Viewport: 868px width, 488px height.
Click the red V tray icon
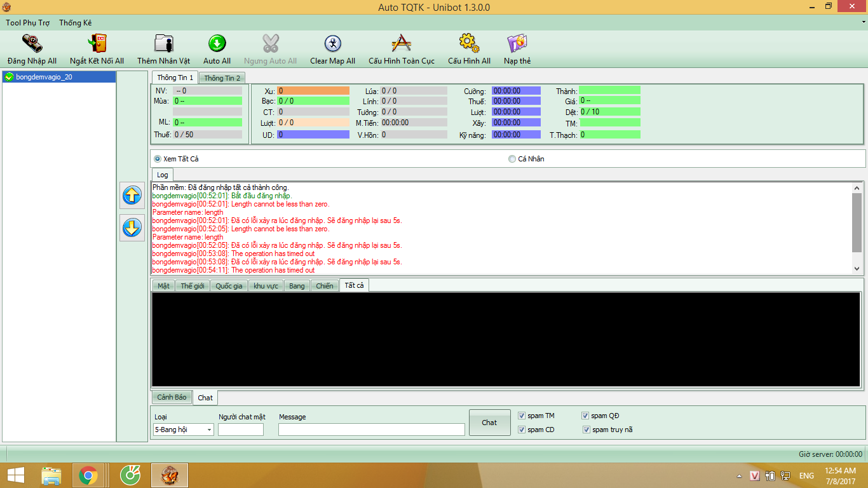pyautogui.click(x=755, y=475)
